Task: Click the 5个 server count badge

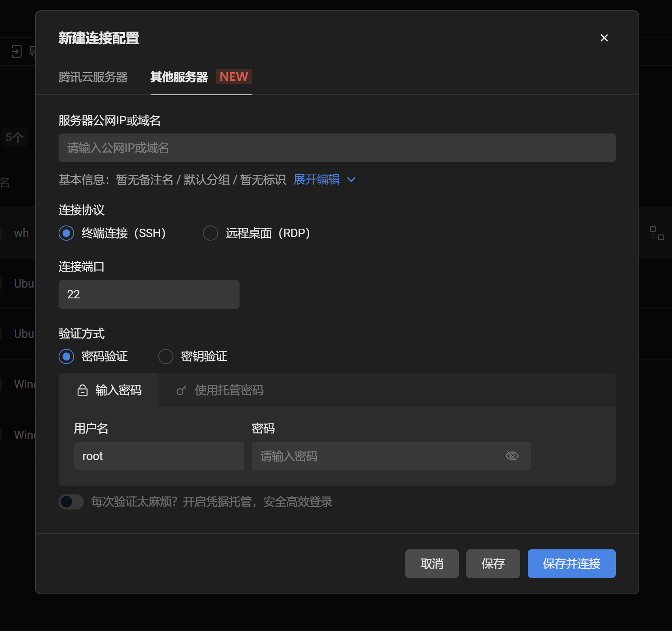Action: [x=14, y=137]
